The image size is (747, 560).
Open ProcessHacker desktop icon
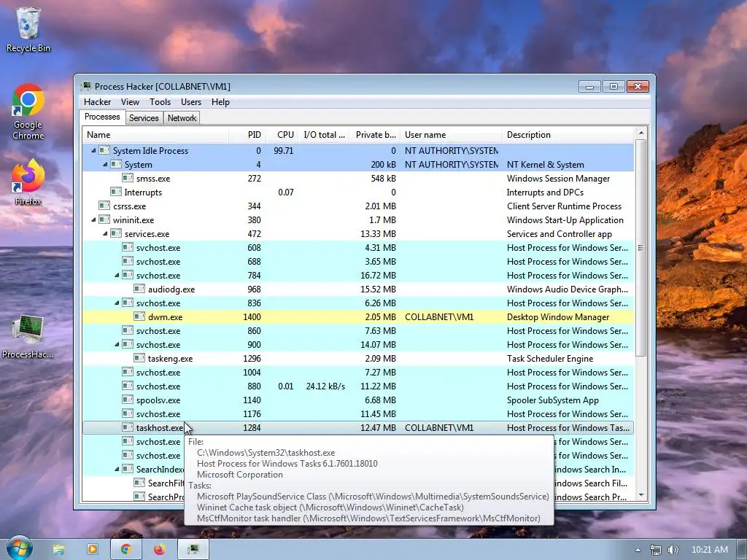pyautogui.click(x=28, y=337)
